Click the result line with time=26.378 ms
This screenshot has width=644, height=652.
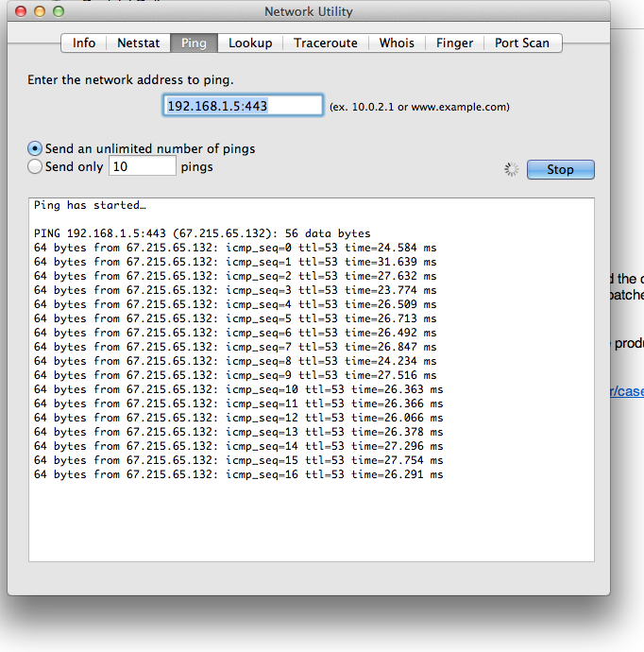tap(239, 432)
